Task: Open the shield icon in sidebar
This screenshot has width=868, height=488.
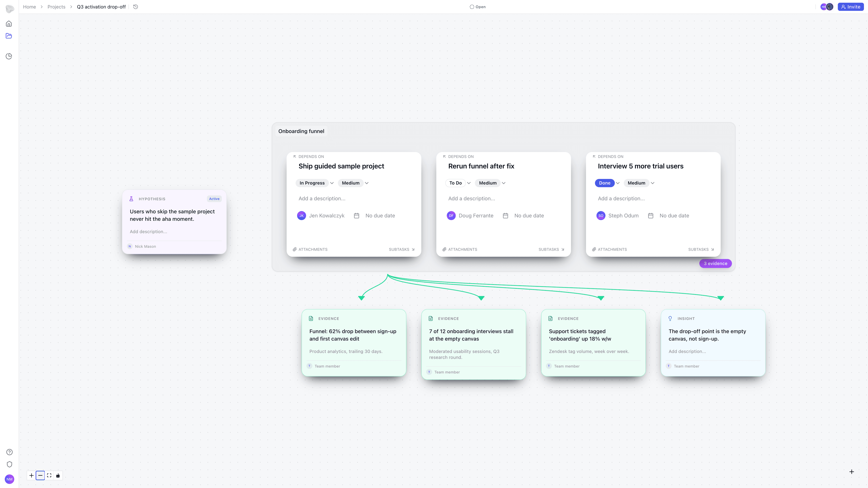Action: point(9,464)
